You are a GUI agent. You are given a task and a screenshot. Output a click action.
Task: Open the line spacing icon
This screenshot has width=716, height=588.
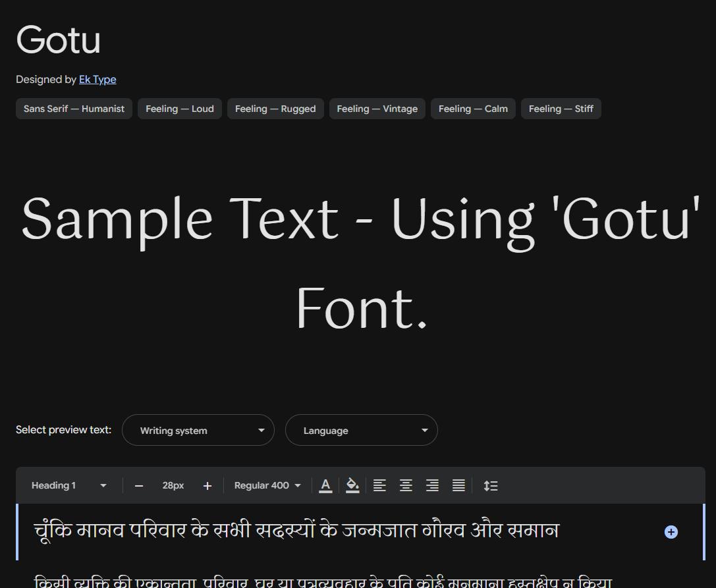coord(491,485)
